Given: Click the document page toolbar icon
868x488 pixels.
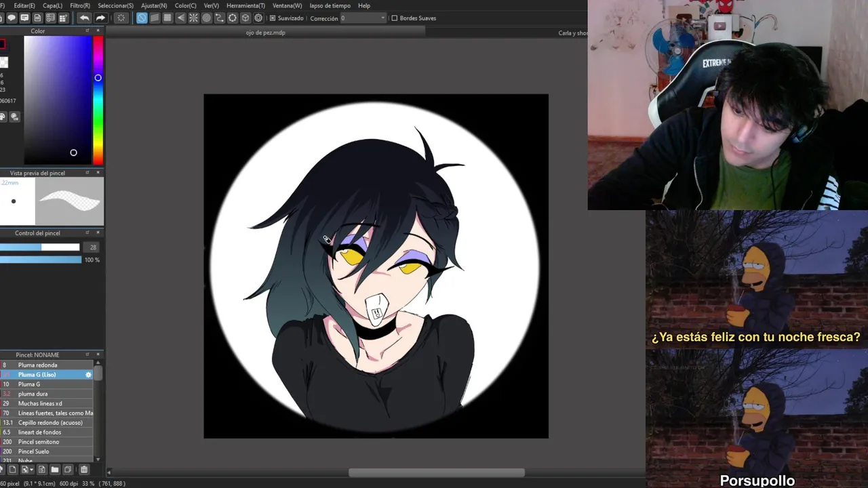Looking at the screenshot, I should (x=37, y=18).
